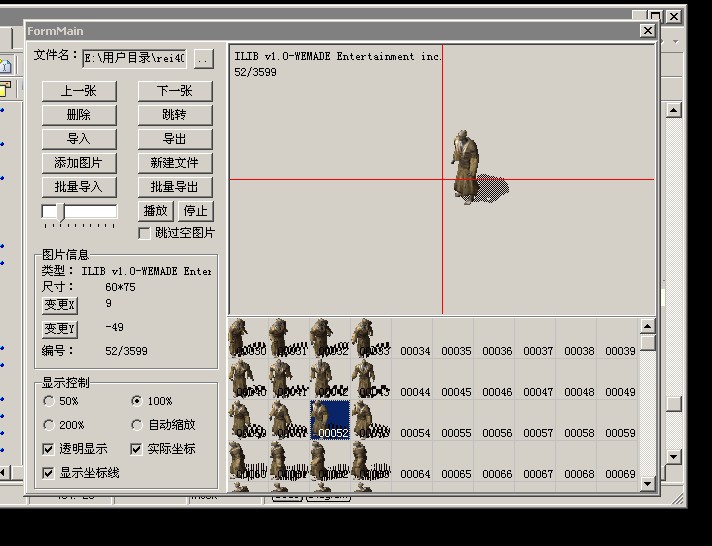
Task: Click the character sprite in preview area
Action: tap(466, 167)
